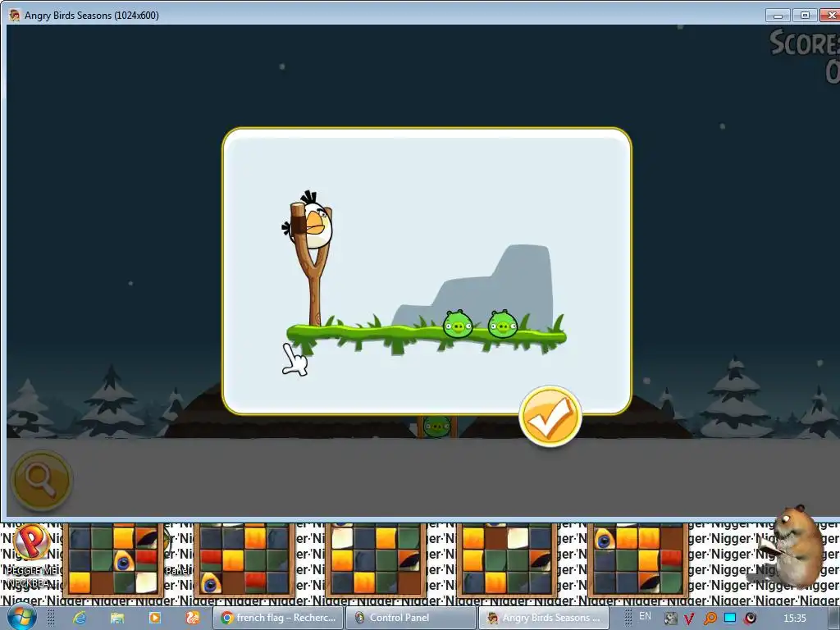This screenshot has height=630, width=840.
Task: Select the Angry Birds Seasons taskbar button
Action: (x=543, y=618)
